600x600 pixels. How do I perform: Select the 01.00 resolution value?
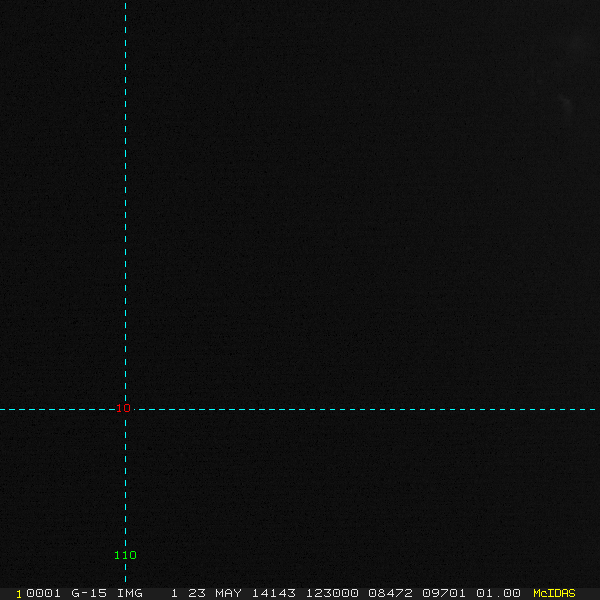click(498, 593)
